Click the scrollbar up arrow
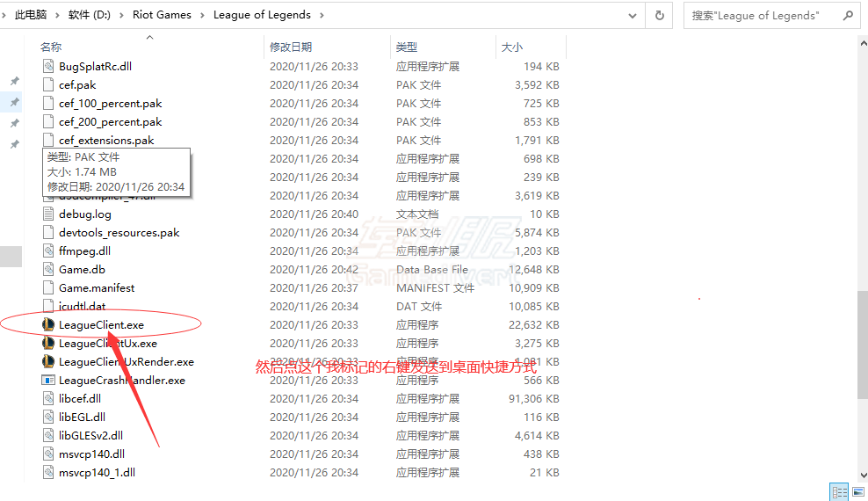 click(x=863, y=43)
